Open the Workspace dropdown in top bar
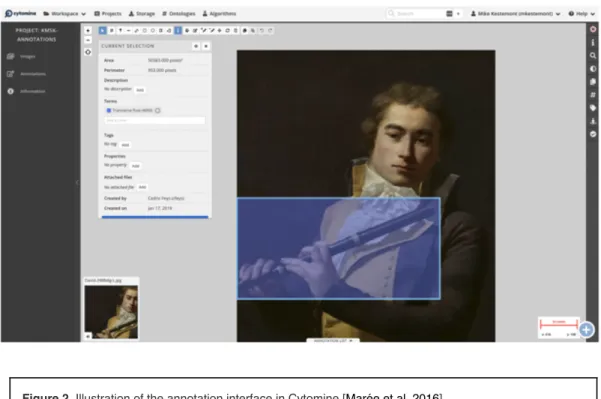 (x=64, y=14)
